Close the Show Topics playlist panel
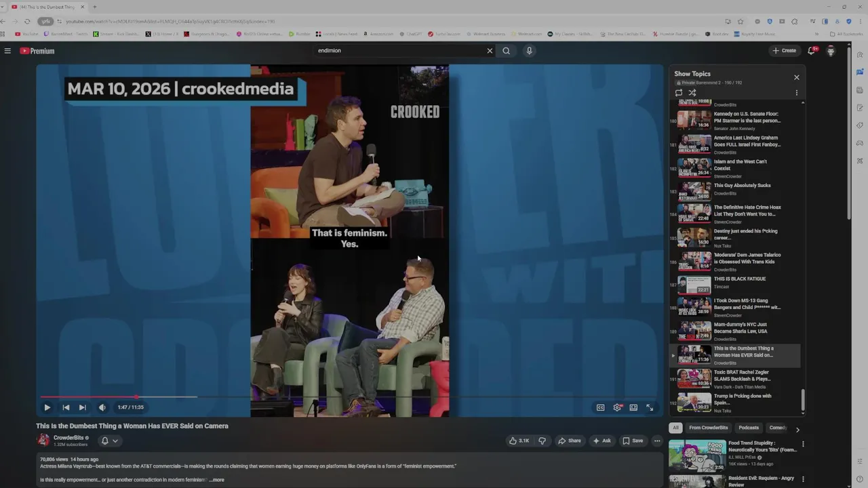868x488 pixels. [797, 77]
